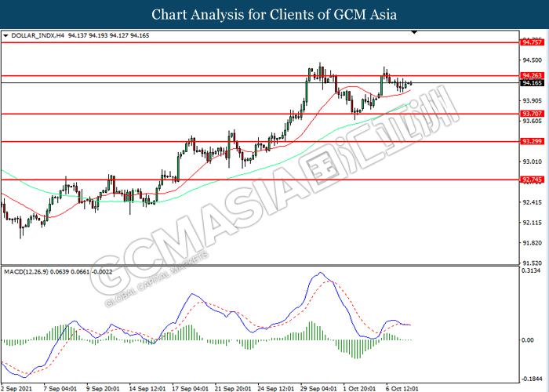Click the current price label 94.165

point(532,83)
